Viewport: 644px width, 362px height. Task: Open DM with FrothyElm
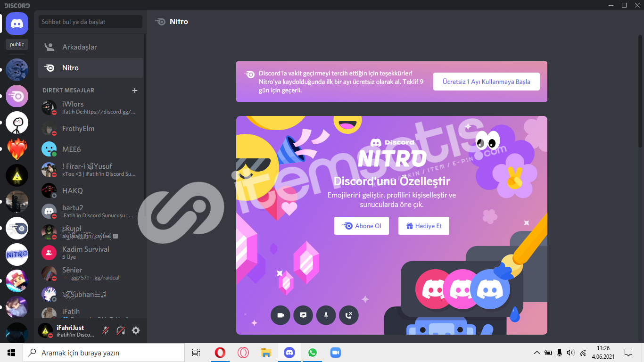coord(91,128)
